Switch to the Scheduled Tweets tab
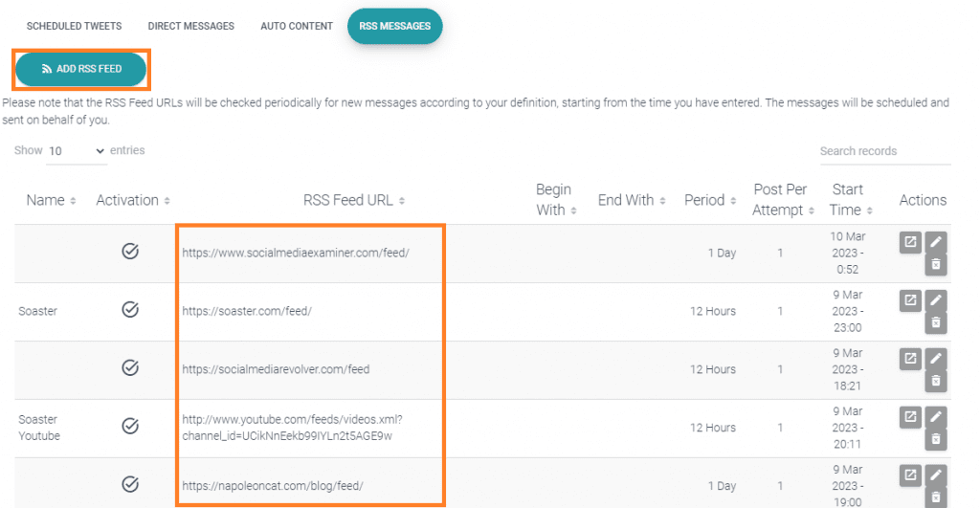Image resolution: width=980 pixels, height=508 pixels. (x=74, y=26)
